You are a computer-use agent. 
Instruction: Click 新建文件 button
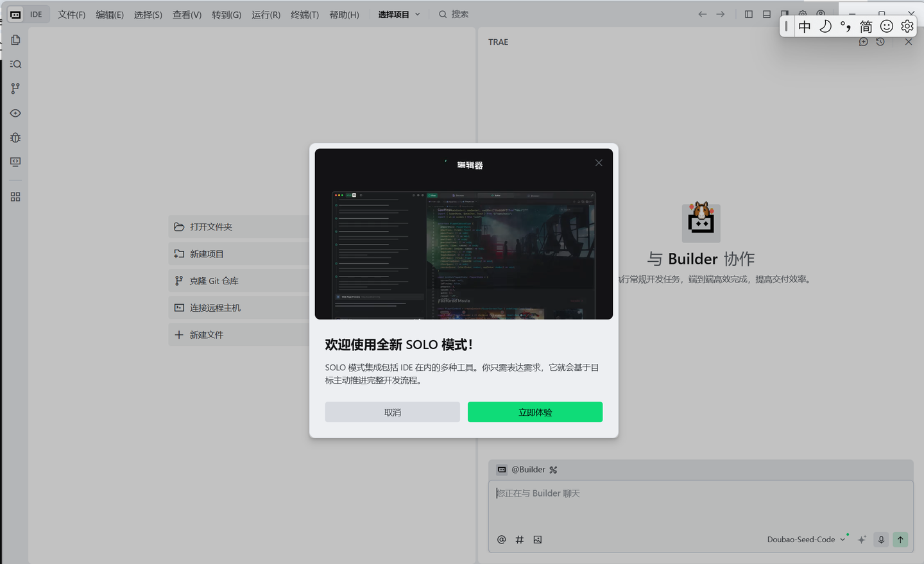point(239,335)
